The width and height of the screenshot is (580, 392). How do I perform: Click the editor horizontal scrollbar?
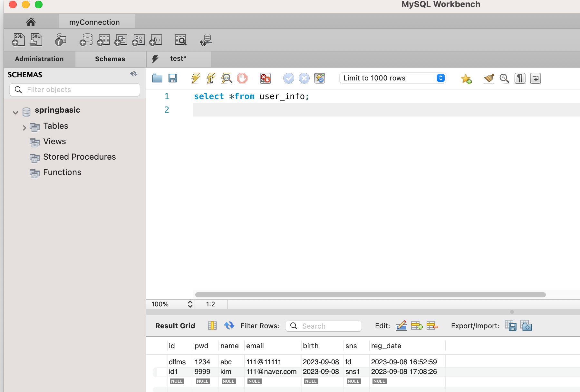[x=370, y=295]
